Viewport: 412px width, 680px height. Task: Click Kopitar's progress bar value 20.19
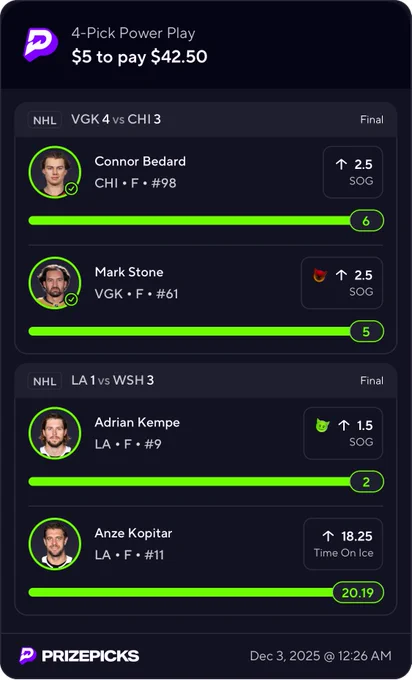click(358, 592)
